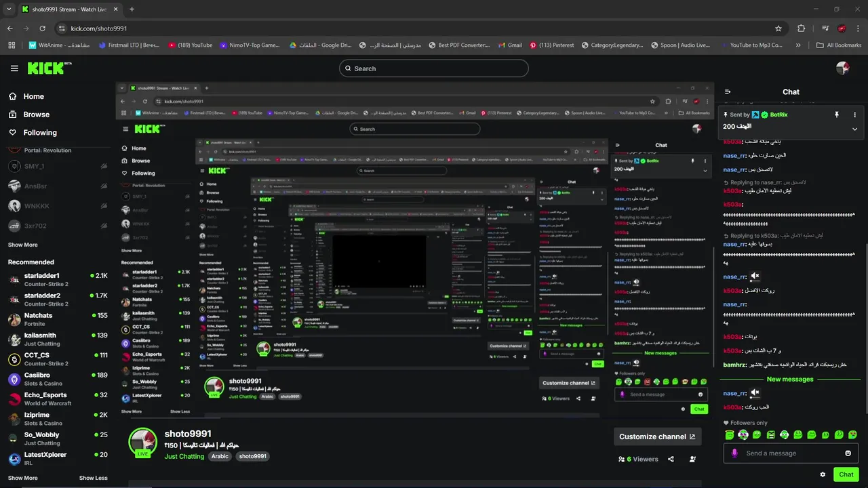The height and width of the screenshot is (488, 868).
Task: Click nase_rr username in latest message
Action: (x=734, y=394)
